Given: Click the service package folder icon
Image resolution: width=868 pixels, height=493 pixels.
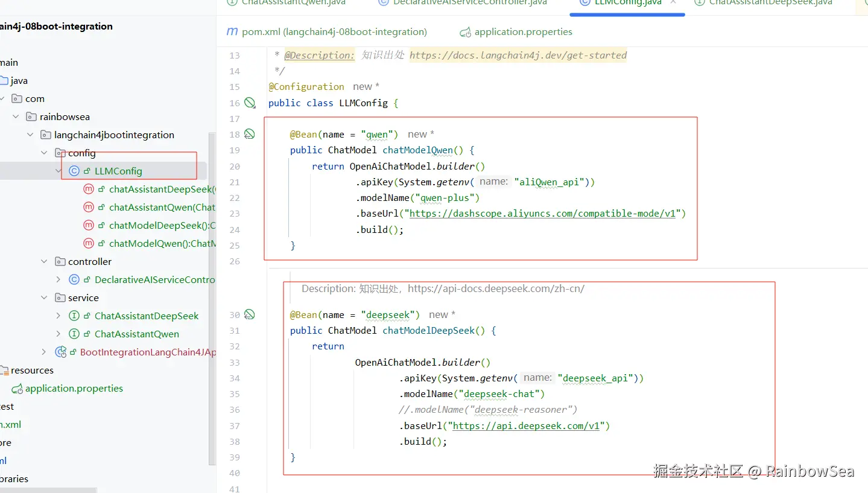Looking at the screenshot, I should [60, 297].
